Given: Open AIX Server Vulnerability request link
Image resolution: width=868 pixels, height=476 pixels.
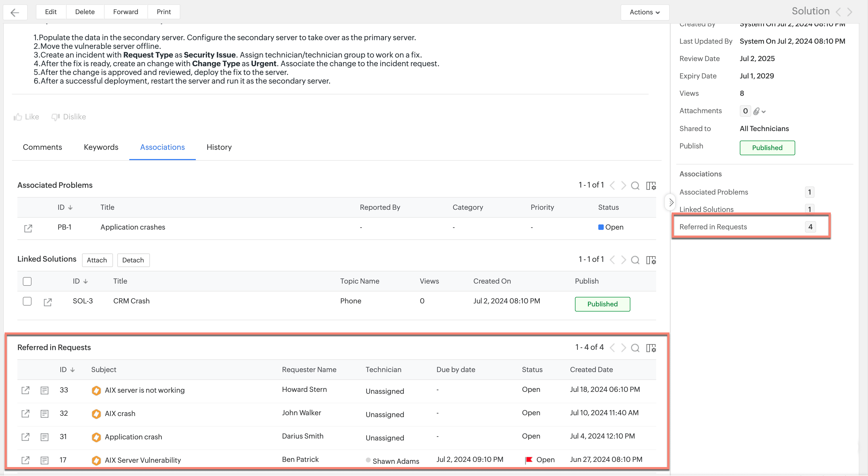Looking at the screenshot, I should point(143,460).
